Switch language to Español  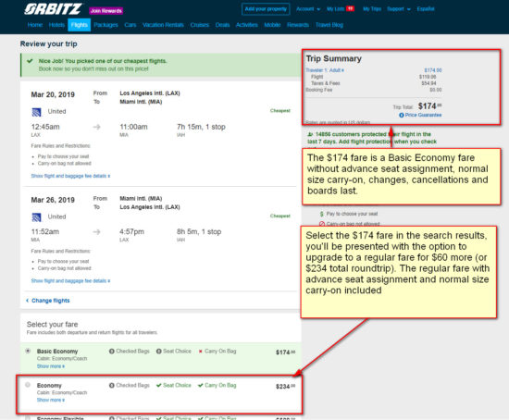[x=426, y=9]
